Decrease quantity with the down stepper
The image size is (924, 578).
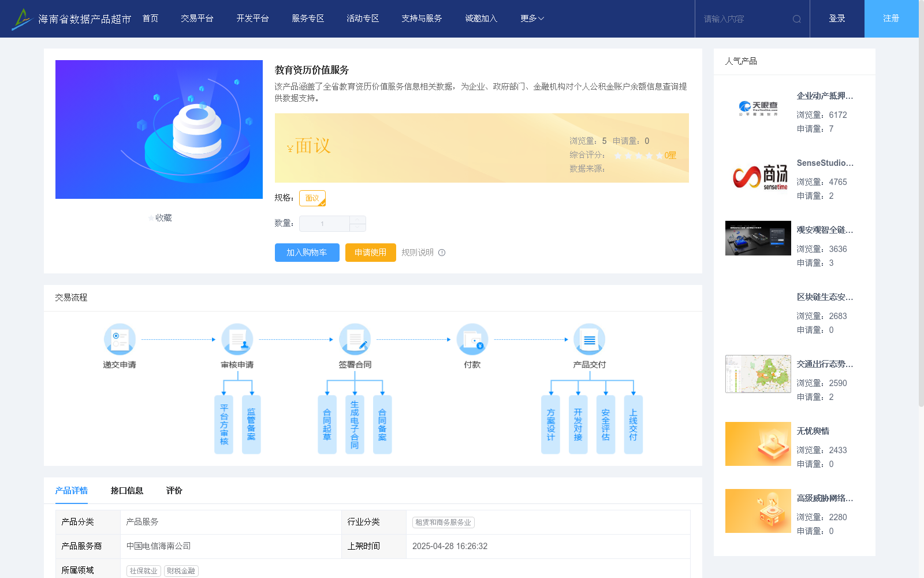click(x=357, y=228)
